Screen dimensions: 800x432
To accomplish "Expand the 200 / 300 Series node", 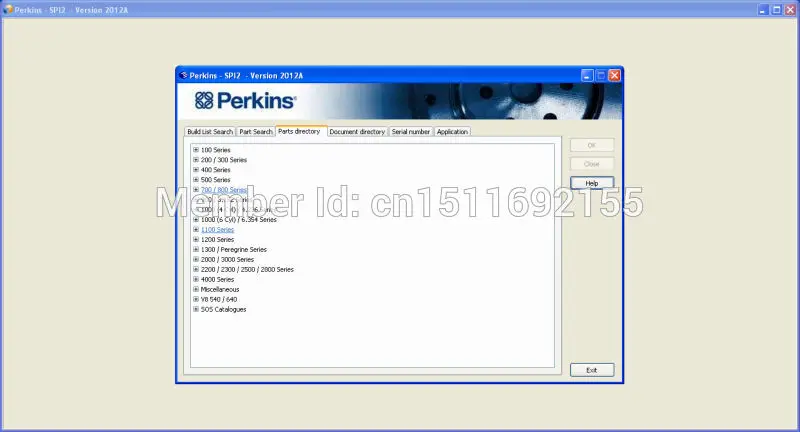I will pos(196,160).
